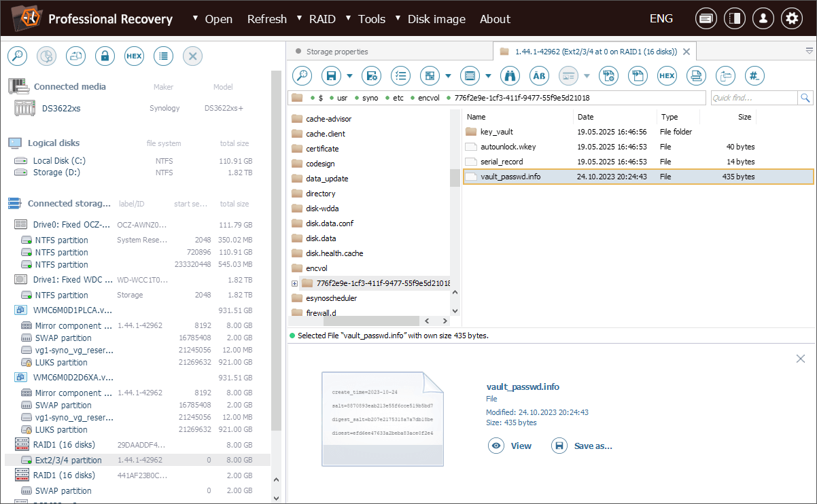Screen dimensions: 817x504
Task: Open the Open menu
Action: (x=219, y=19)
